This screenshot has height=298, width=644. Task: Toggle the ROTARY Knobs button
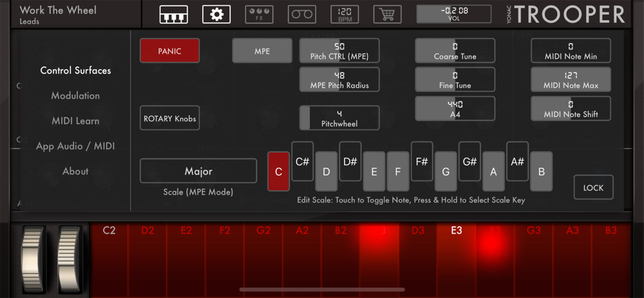point(169,118)
